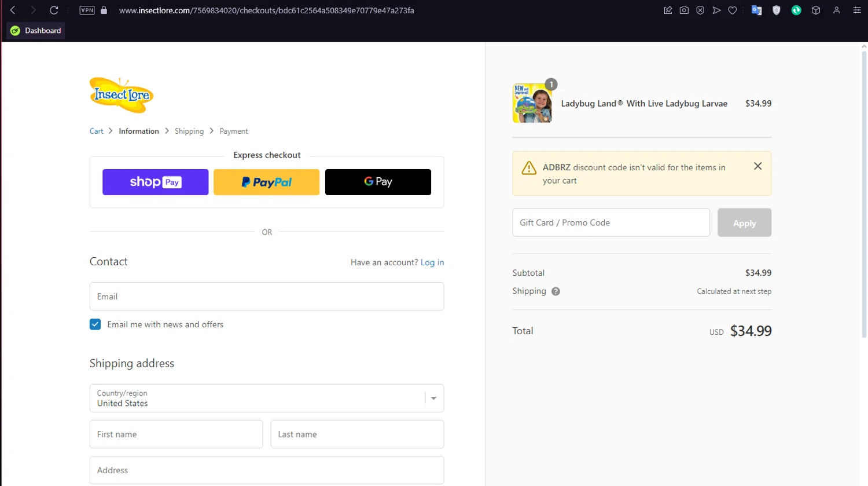This screenshot has height=486, width=868.
Task: Click the discount code isn't valid message text
Action: pyautogui.click(x=634, y=174)
